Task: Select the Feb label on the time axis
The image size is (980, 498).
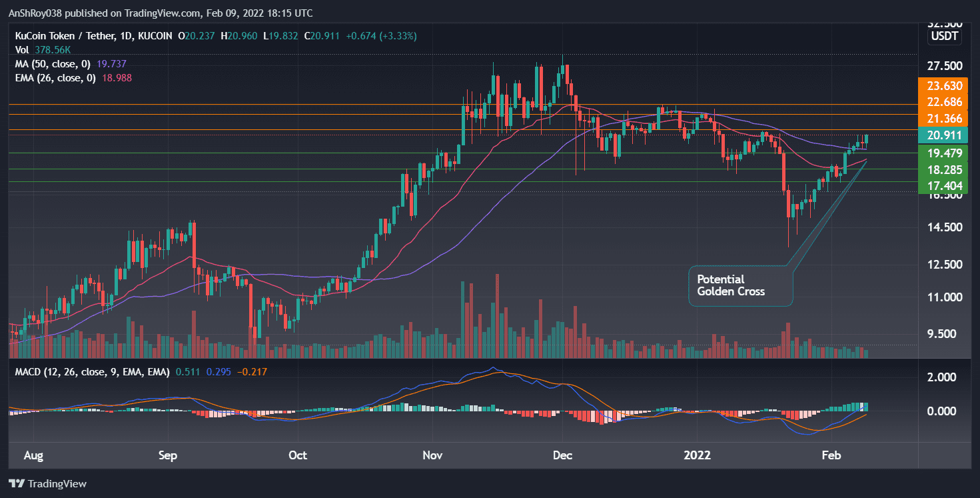Action: (831, 455)
